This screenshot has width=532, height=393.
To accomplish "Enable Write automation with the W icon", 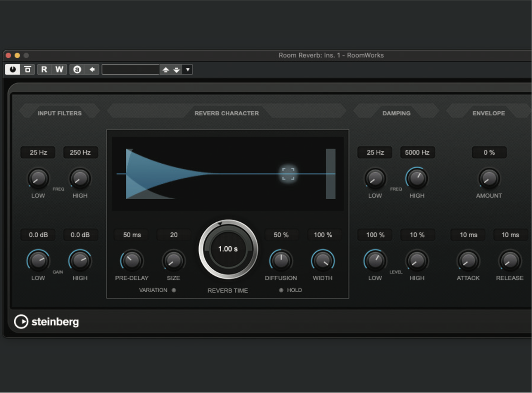I will (x=59, y=69).
